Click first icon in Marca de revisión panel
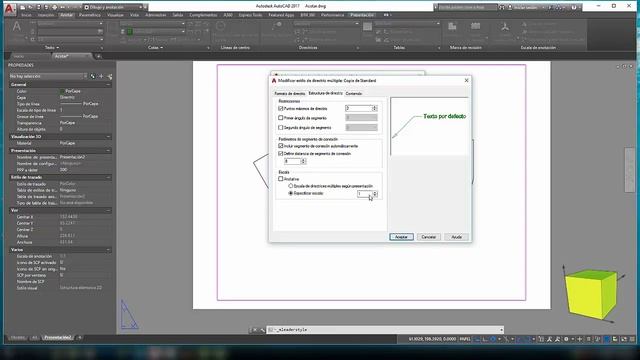This screenshot has height=360, width=640. 452,27
